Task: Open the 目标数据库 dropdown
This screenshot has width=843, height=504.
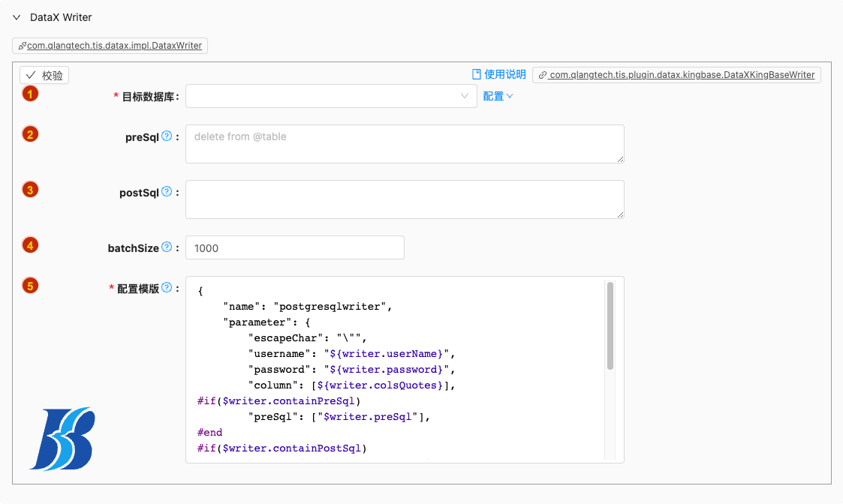Action: (331, 96)
